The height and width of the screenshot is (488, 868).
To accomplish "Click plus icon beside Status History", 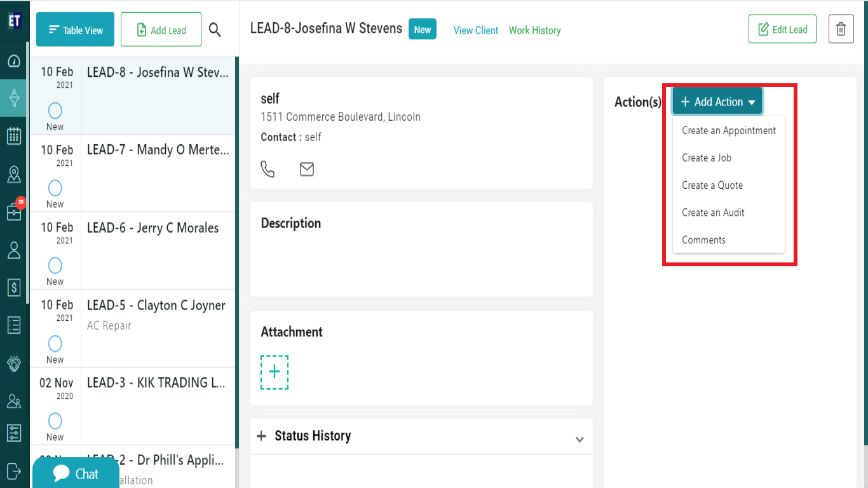I will coord(261,436).
